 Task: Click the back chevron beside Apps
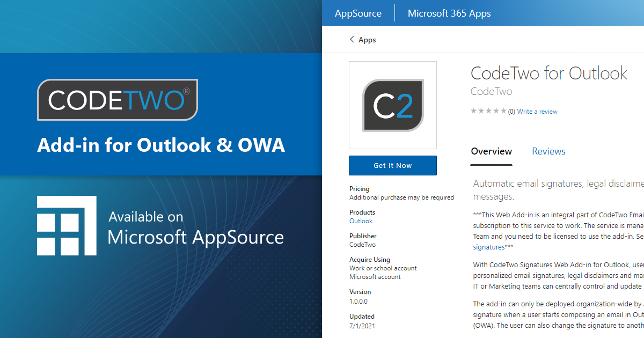pos(352,39)
